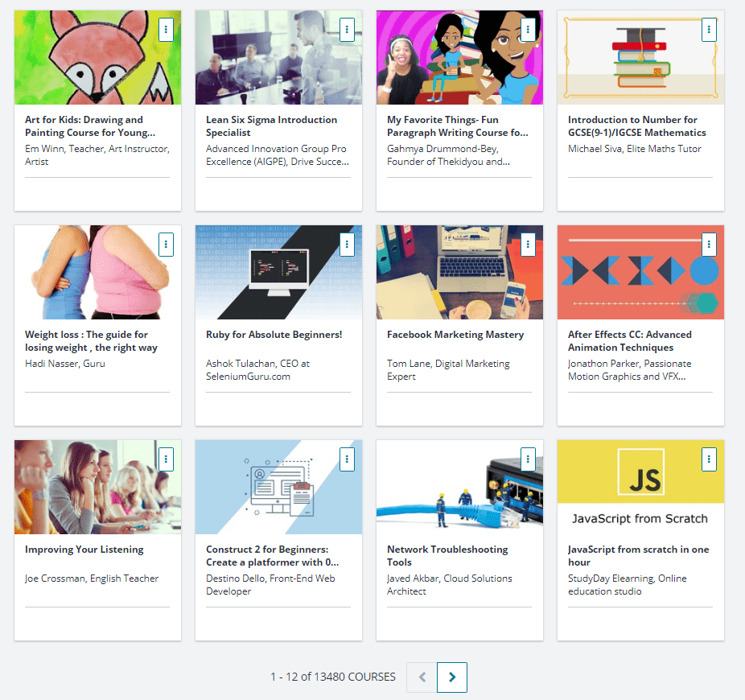Select the yellow JS logo thumbnail
Viewport: 745px width, 700px height.
coord(640,487)
